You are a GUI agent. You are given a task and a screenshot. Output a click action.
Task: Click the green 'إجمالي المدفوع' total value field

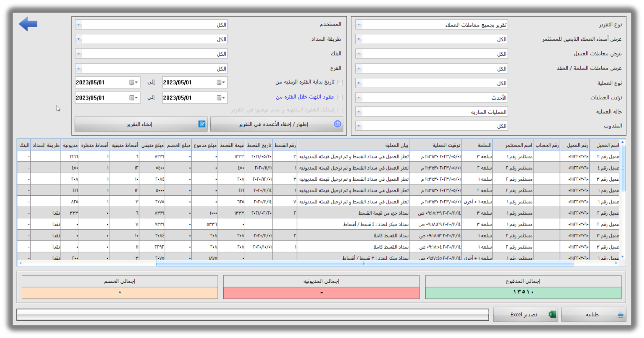tap(523, 292)
